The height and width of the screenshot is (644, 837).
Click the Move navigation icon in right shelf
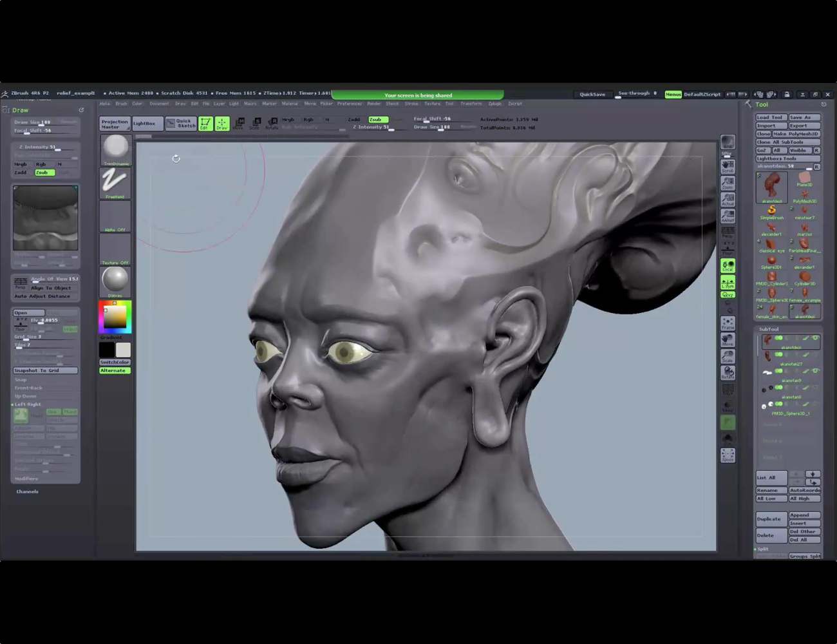728,339
